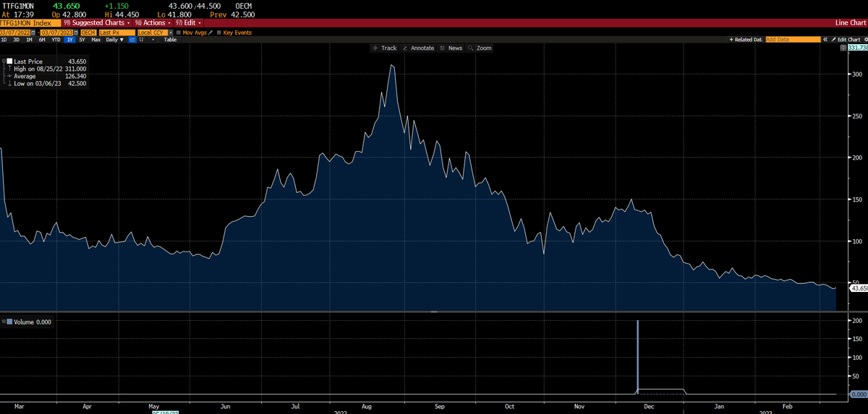Click the 0.000 volume axis label
The width and height of the screenshot is (868, 414).
[859, 394]
